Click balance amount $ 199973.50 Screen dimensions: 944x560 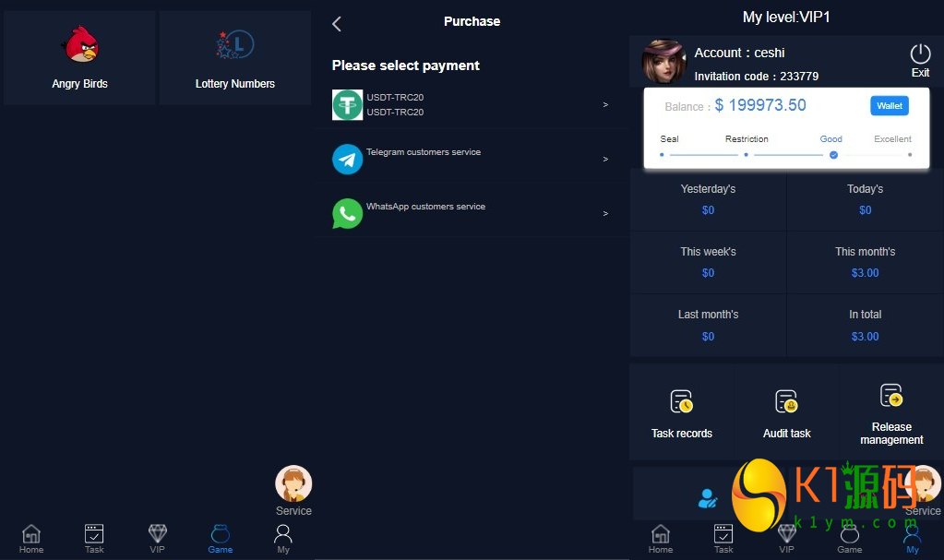coord(760,105)
